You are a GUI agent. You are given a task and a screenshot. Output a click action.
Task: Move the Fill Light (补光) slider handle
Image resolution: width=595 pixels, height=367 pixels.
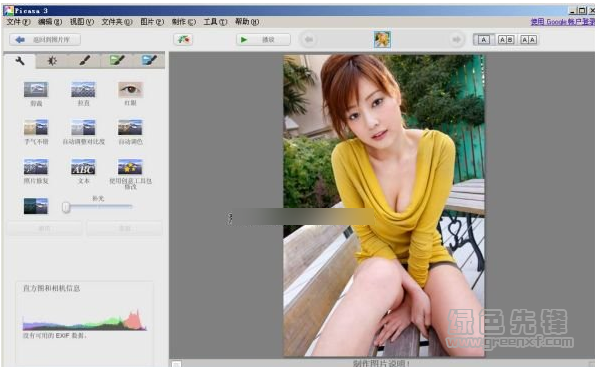66,207
